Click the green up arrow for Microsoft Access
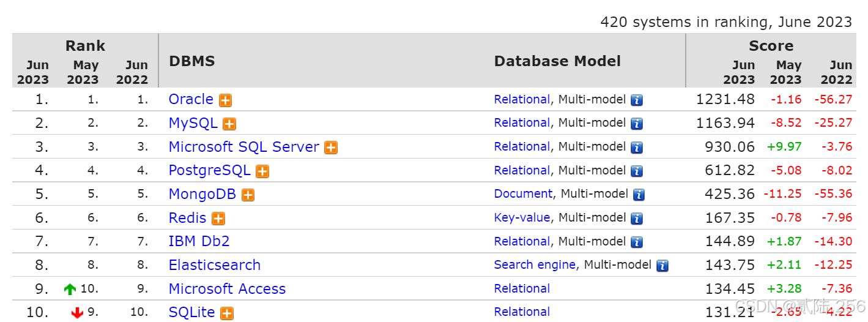 point(70,290)
